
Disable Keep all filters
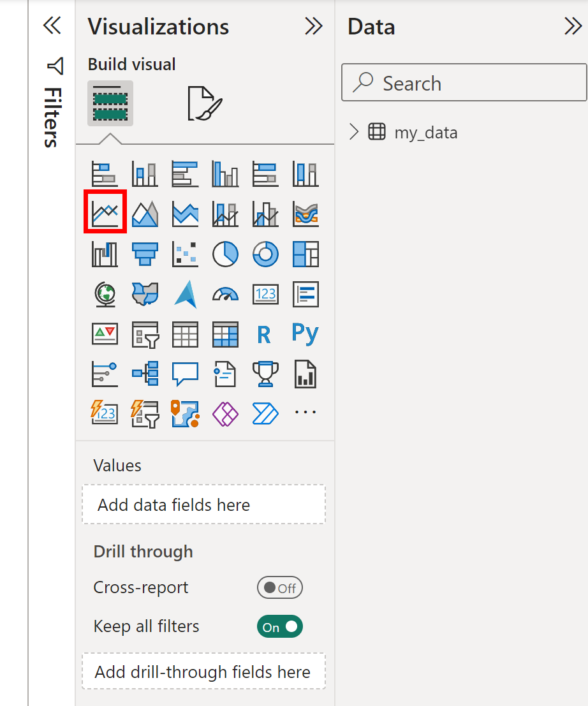pos(279,626)
